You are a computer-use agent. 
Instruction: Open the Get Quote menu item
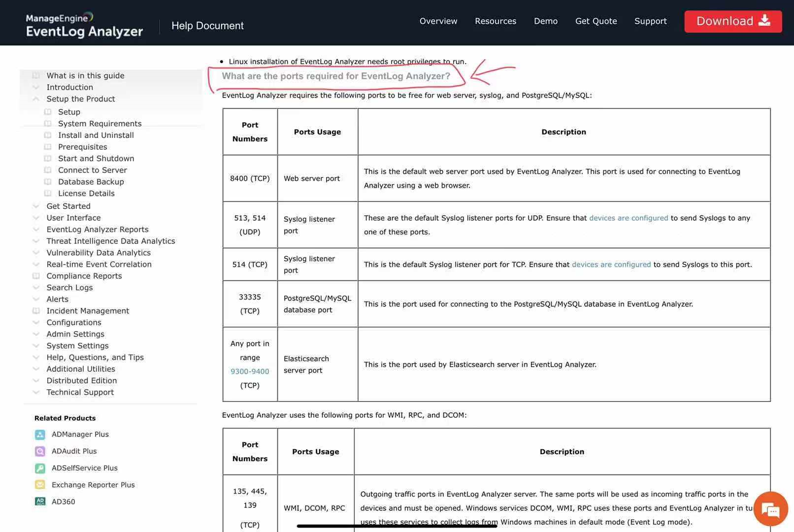[596, 21]
